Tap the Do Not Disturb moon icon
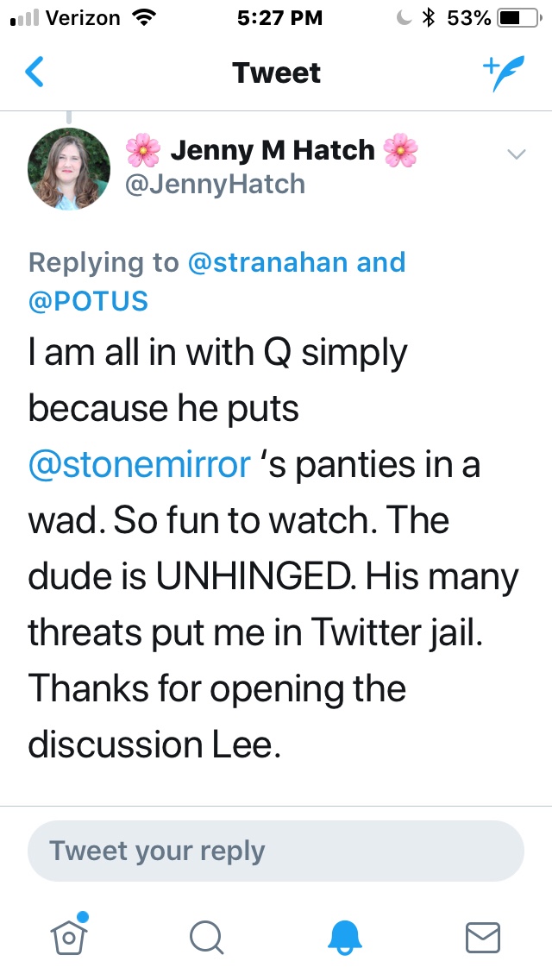The height and width of the screenshot is (980, 552). click(404, 18)
